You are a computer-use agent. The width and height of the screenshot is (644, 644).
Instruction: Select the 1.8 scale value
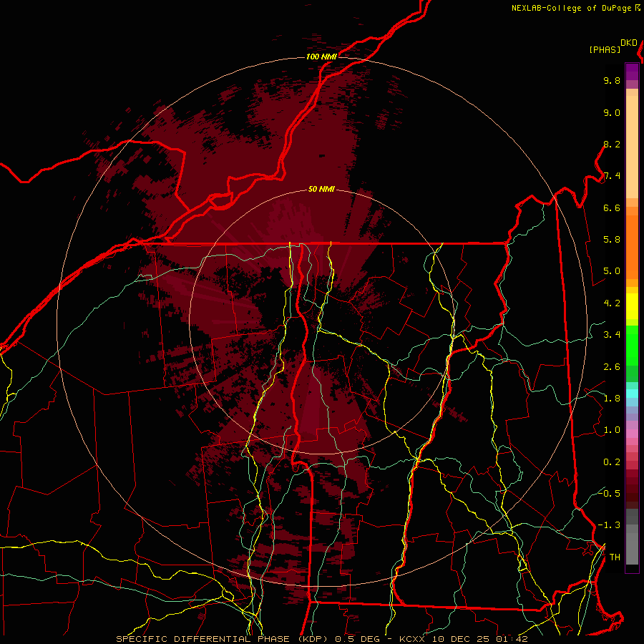click(x=612, y=399)
